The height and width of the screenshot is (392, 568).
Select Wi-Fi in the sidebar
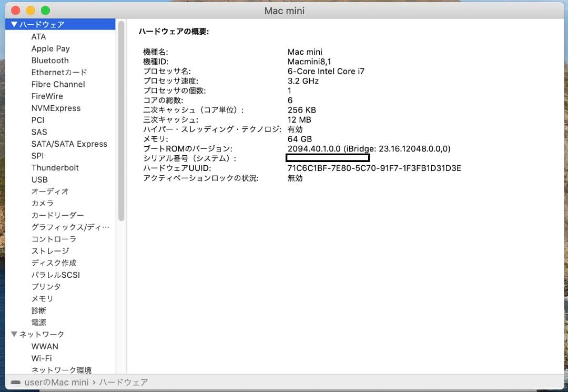pos(42,358)
